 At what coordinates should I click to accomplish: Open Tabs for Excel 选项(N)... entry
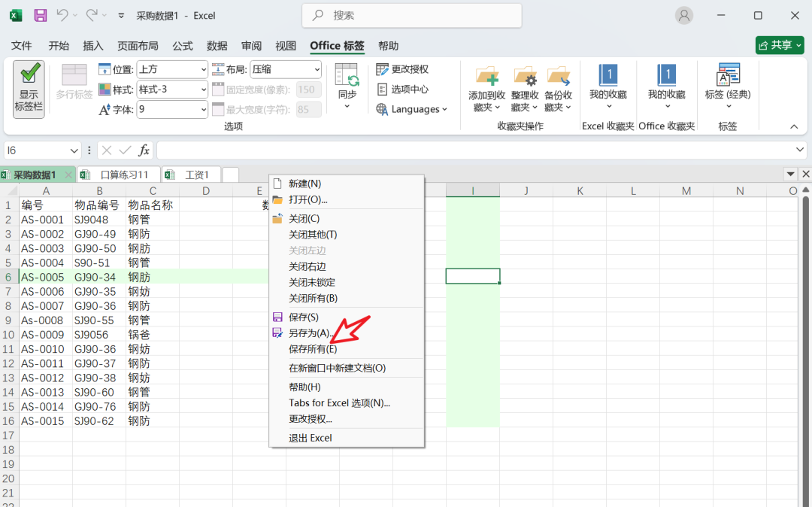pyautogui.click(x=347, y=403)
